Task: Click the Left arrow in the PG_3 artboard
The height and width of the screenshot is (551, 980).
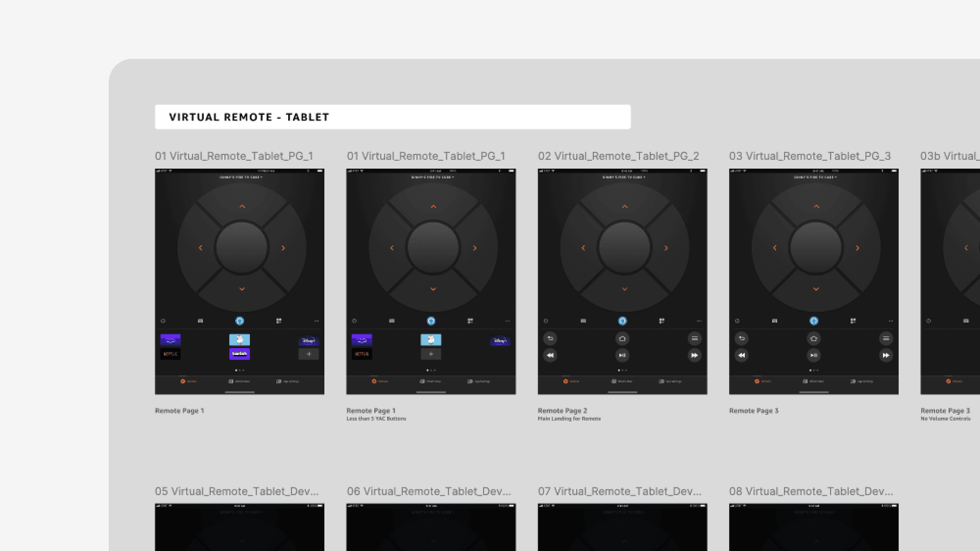Action: coord(775,248)
